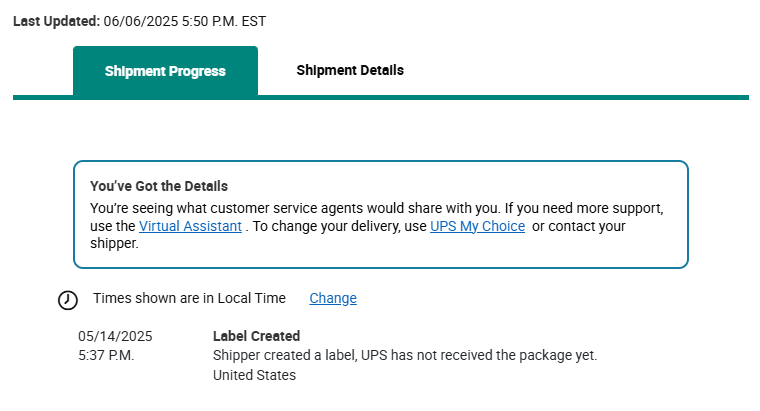Click the 05/14/2025 event date
760x411 pixels.
coord(115,336)
